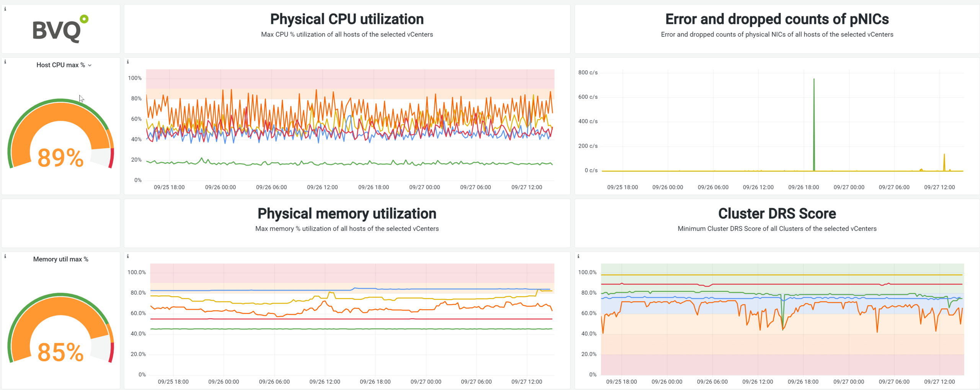Click the yellow spike in the pNICs chart
This screenshot has height=390, width=980.
click(x=944, y=161)
